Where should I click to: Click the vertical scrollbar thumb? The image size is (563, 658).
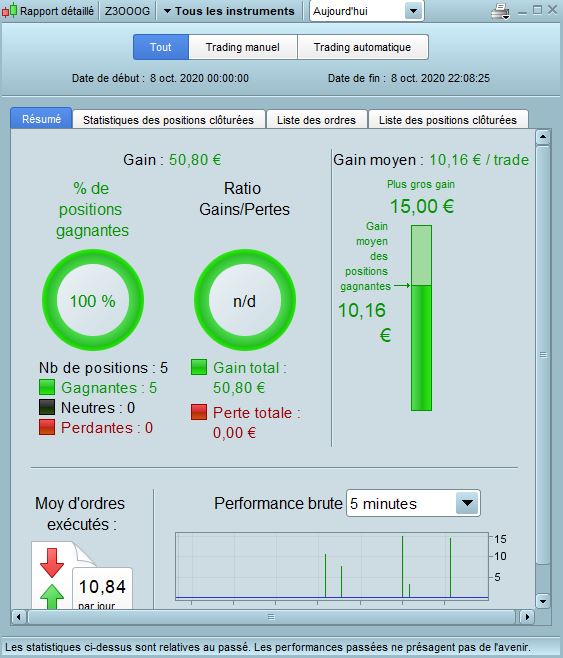[543, 355]
